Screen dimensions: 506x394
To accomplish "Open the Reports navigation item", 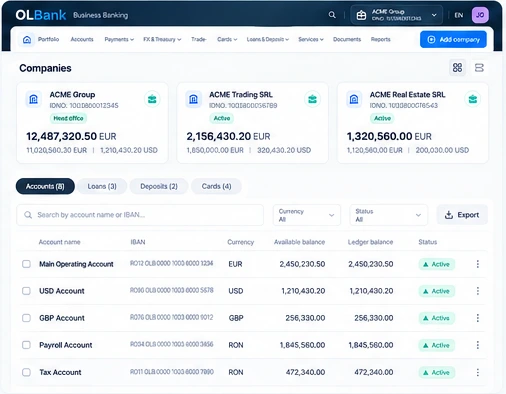I will coord(381,39).
